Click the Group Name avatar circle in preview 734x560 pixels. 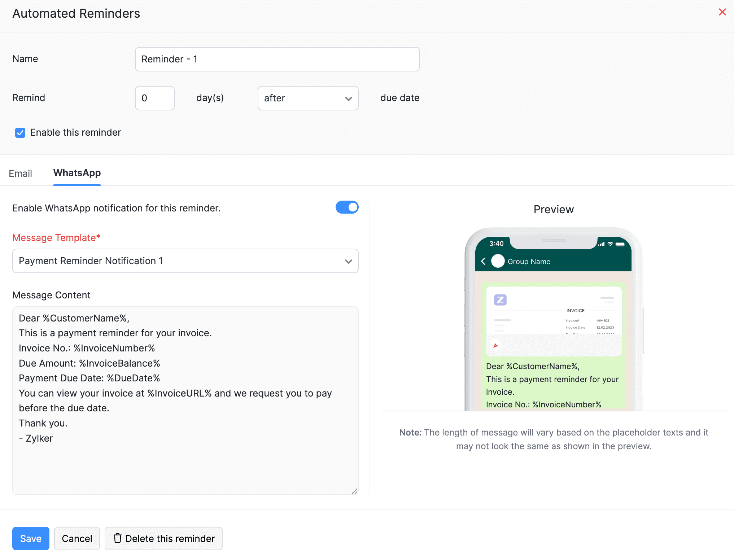point(498,261)
